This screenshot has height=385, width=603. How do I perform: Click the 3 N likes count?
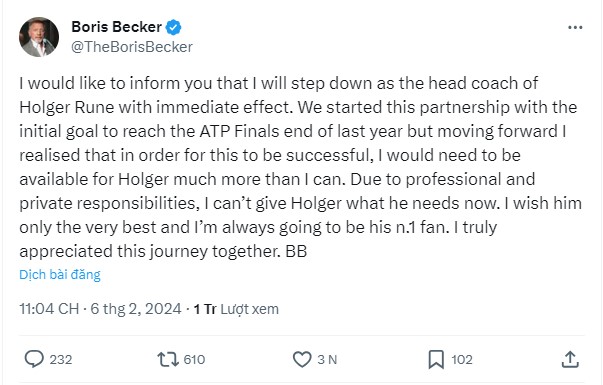(327, 360)
